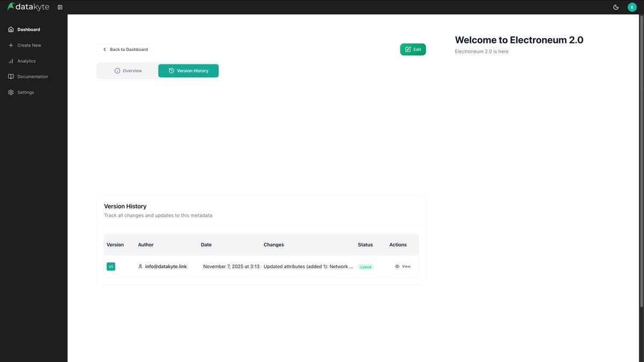This screenshot has height=362, width=644.
Task: Click the Documentation book icon
Action: coord(11,77)
